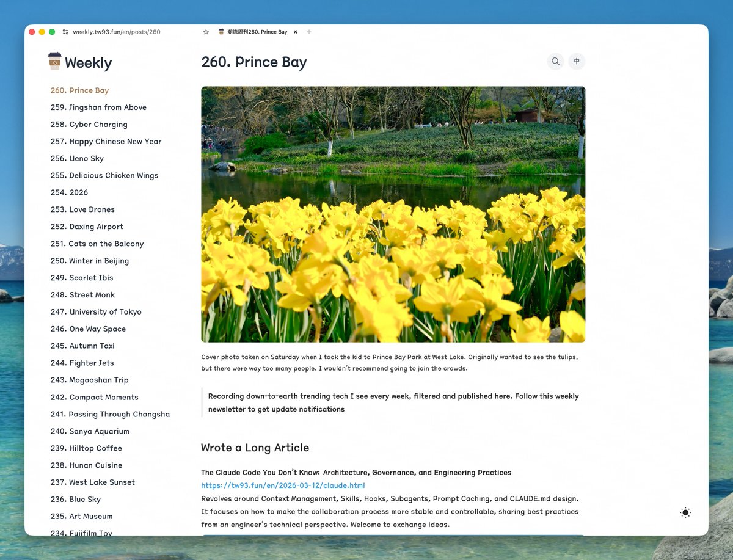Open post 257. Happy Chinese New Year
The width and height of the screenshot is (733, 560).
coord(106,142)
